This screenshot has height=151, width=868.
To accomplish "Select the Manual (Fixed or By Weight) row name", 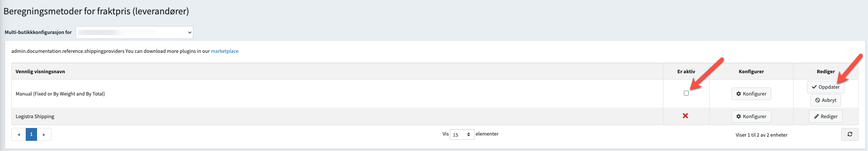I will tap(60, 94).
